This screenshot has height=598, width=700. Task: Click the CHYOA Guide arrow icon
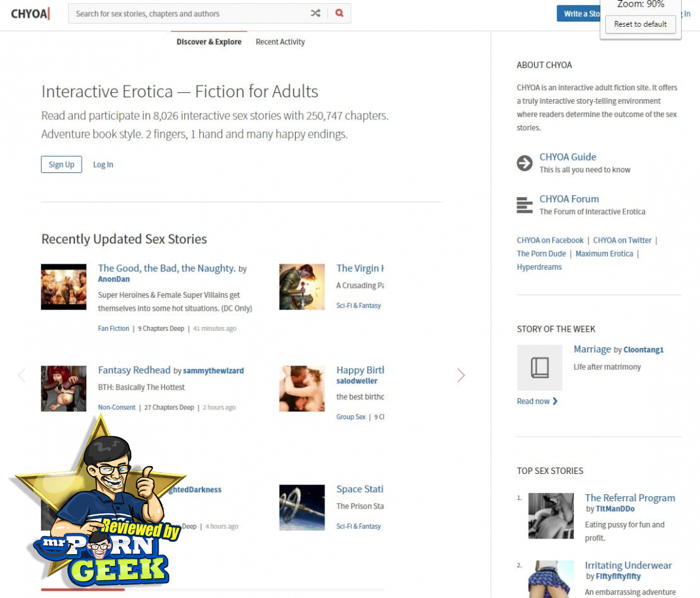pyautogui.click(x=524, y=163)
